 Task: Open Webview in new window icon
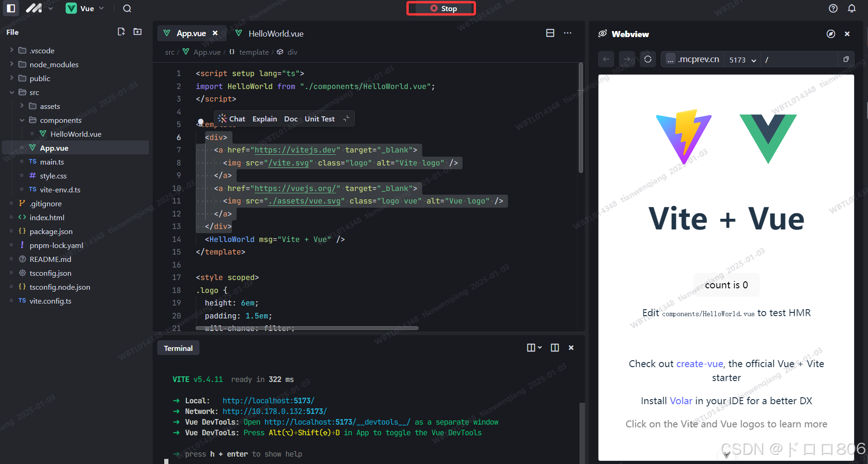(x=846, y=59)
